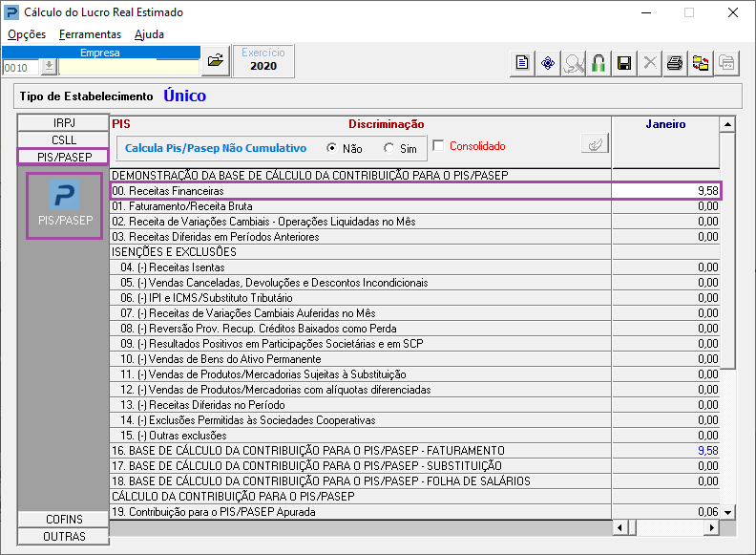
Task: Switch to the IRPJ tab
Action: tap(64, 123)
